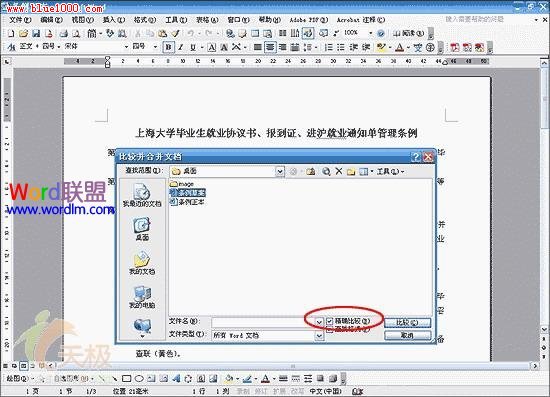Open the font name dropdown
The image size is (550, 397).
[127, 47]
